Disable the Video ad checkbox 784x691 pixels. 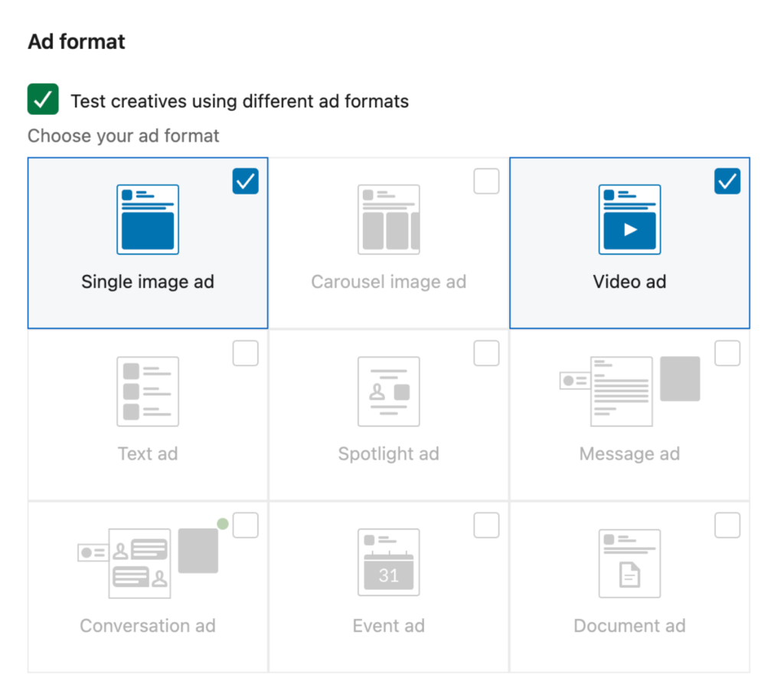click(x=727, y=181)
